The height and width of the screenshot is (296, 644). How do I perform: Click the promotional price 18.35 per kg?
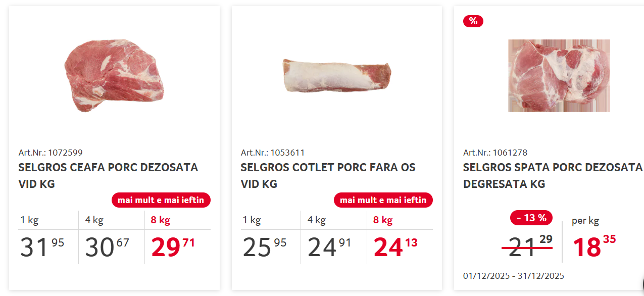pyautogui.click(x=595, y=246)
